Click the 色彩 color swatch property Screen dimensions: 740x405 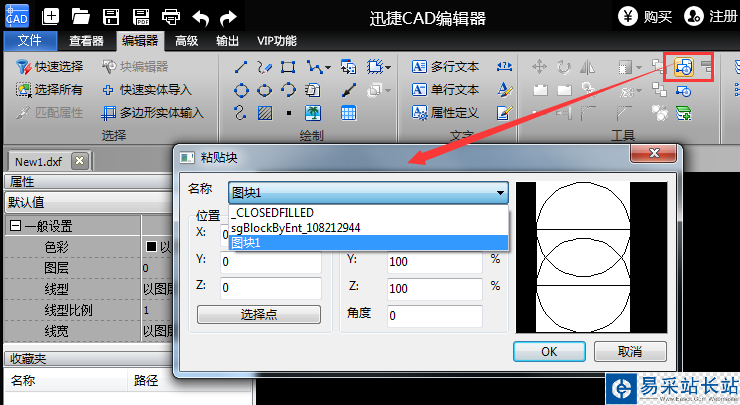151,246
